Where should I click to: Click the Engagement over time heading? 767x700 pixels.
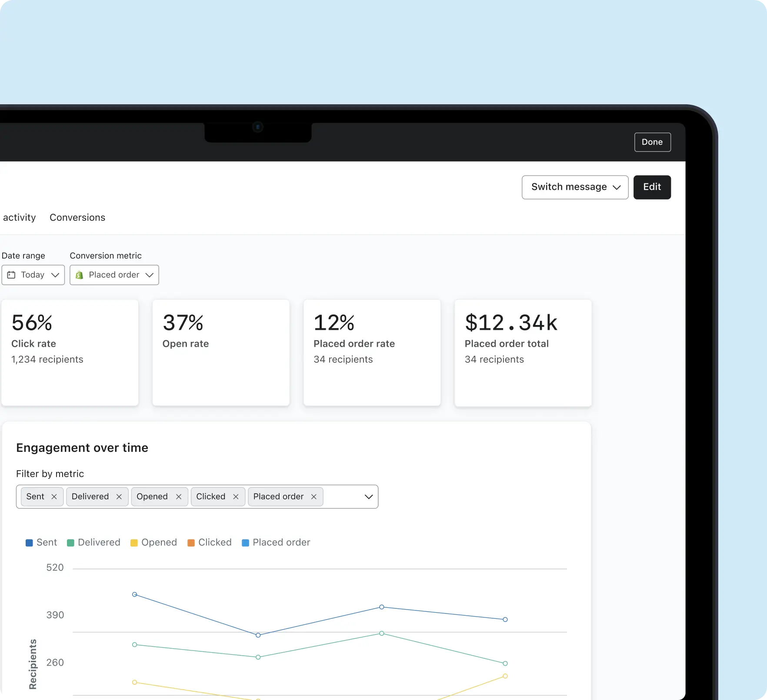(82, 448)
